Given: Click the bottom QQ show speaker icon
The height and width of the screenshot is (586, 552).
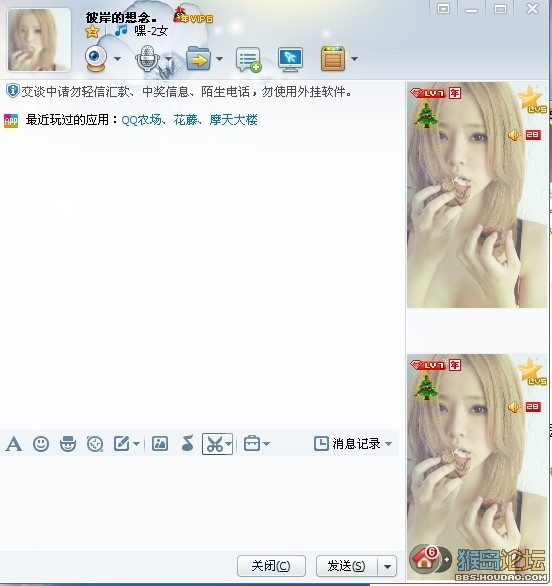Looking at the screenshot, I should coord(515,407).
